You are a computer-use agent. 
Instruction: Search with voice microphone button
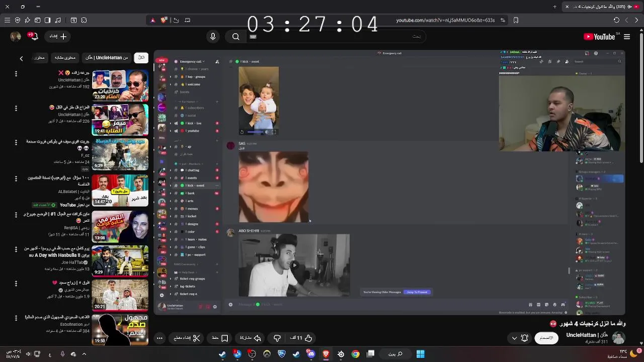213,36
